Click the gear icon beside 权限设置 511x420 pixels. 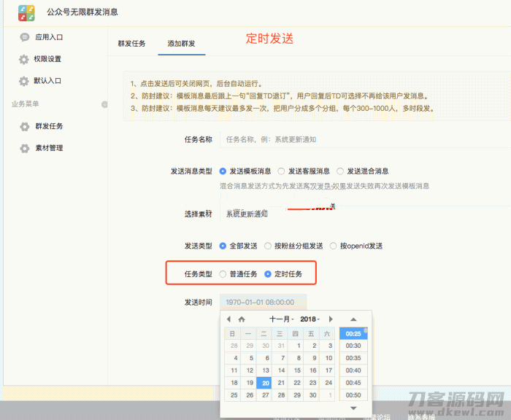point(24,59)
